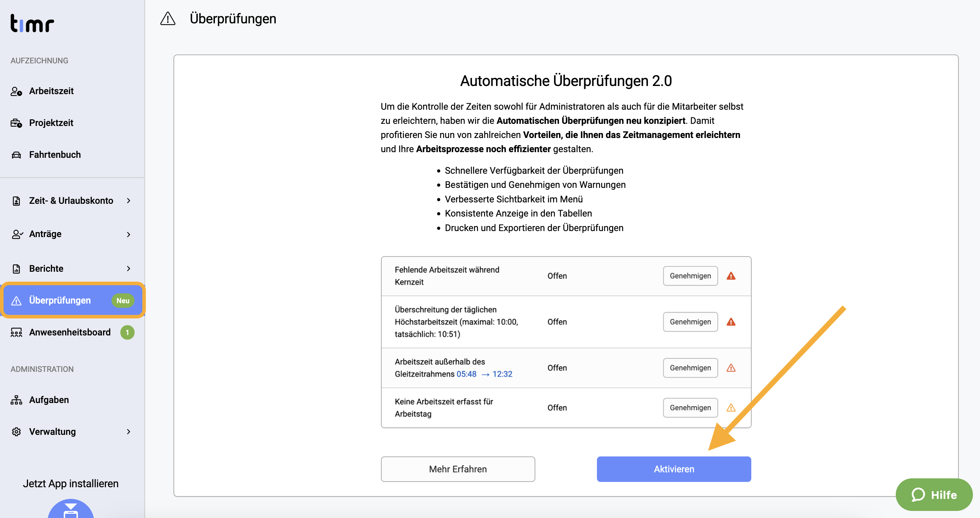Click the Anwesenheitsboard people icon

16,332
